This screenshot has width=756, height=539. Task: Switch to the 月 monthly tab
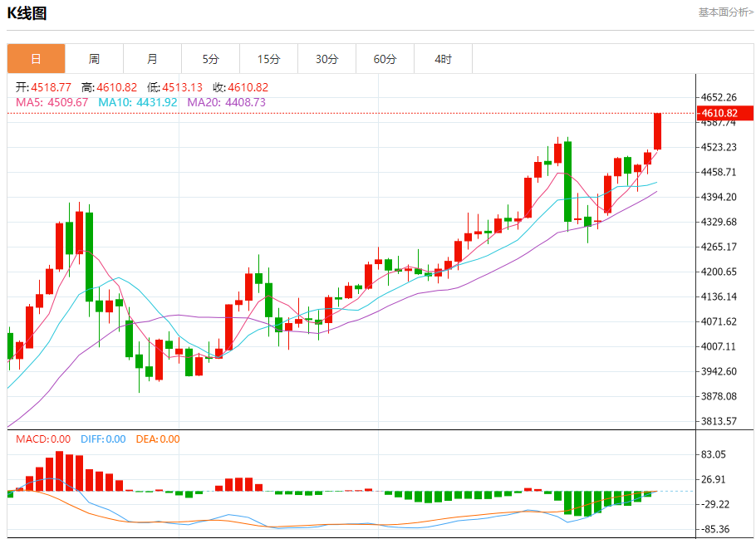(x=152, y=59)
